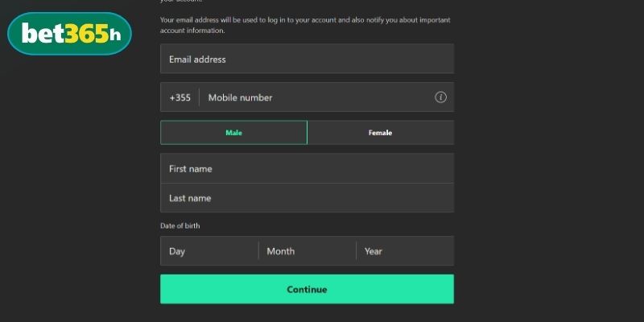Focus the First name field
The image size is (644, 322).
pos(307,169)
